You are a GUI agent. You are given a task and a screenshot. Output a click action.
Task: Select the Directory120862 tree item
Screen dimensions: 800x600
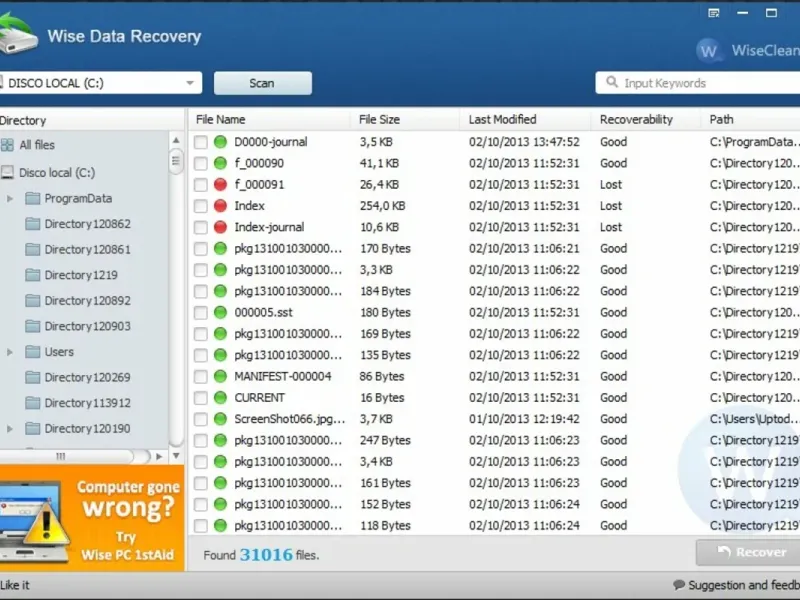click(87, 224)
